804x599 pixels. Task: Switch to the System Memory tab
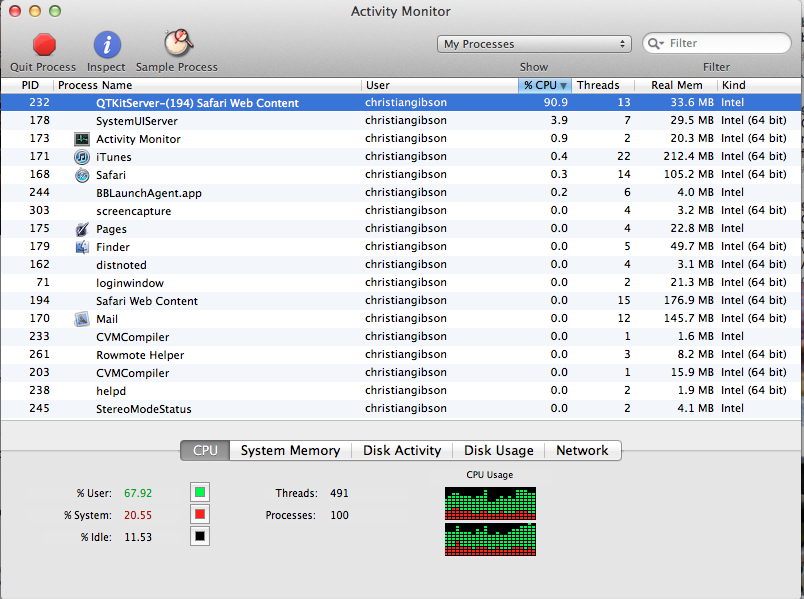tap(290, 450)
